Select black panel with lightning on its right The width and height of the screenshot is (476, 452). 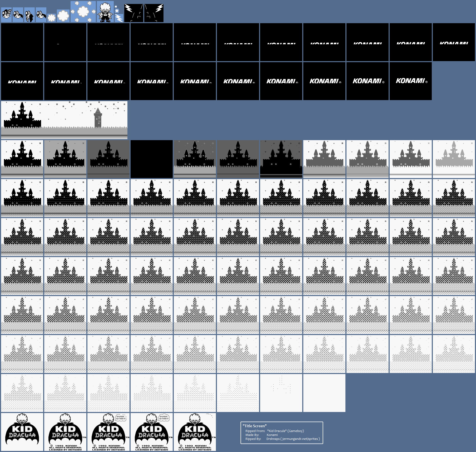[x=154, y=13]
